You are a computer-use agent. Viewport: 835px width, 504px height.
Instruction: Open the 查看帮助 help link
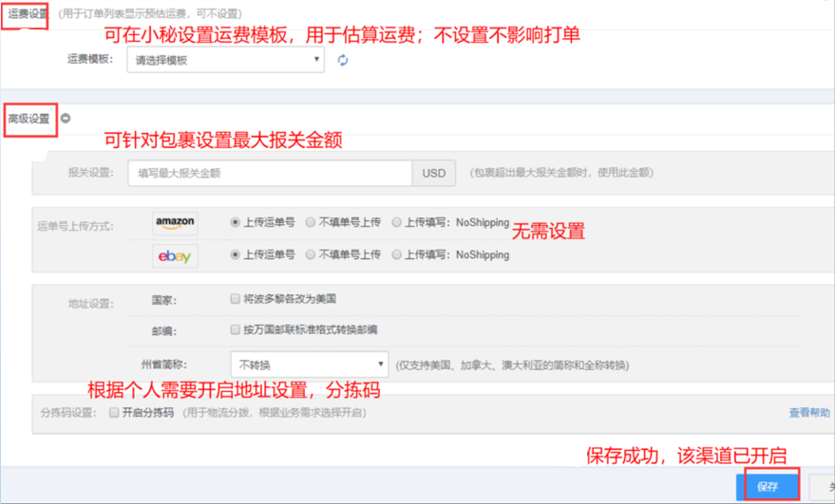[x=808, y=413]
